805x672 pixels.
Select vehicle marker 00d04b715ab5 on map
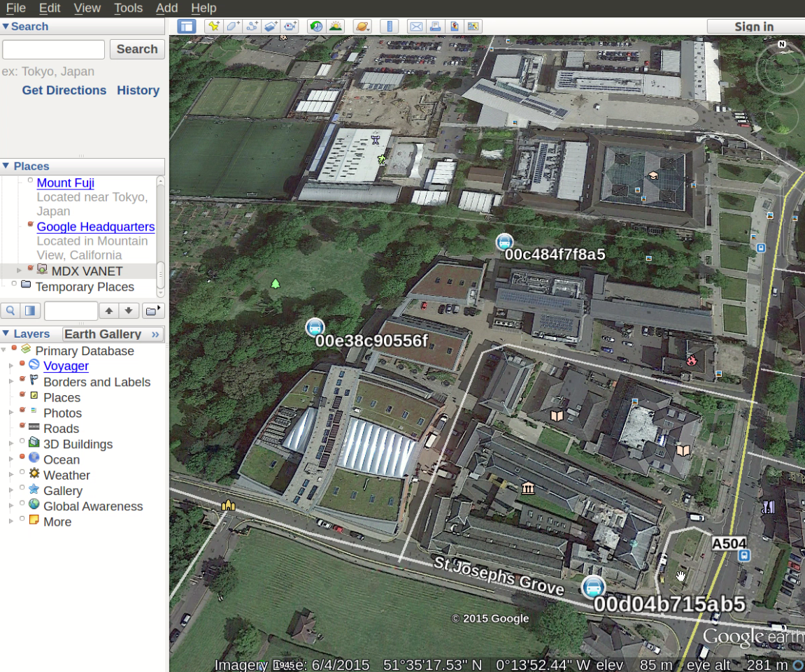click(x=593, y=587)
